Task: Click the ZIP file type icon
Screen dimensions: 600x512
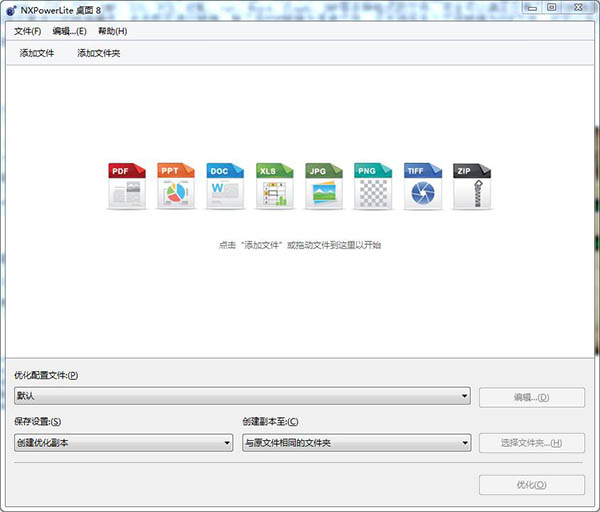Action: [472, 186]
